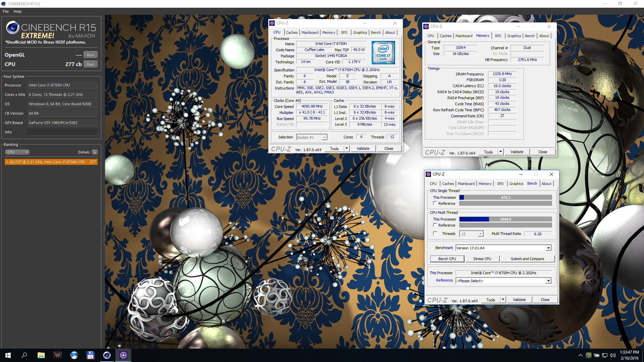Open network status in the system tray
The height and width of the screenshot is (362, 644).
605,355
